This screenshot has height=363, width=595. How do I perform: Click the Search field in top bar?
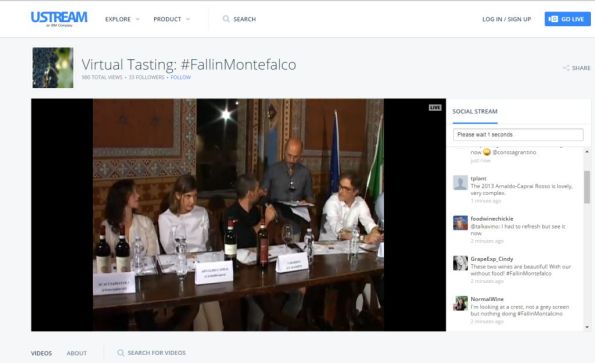[x=244, y=19]
